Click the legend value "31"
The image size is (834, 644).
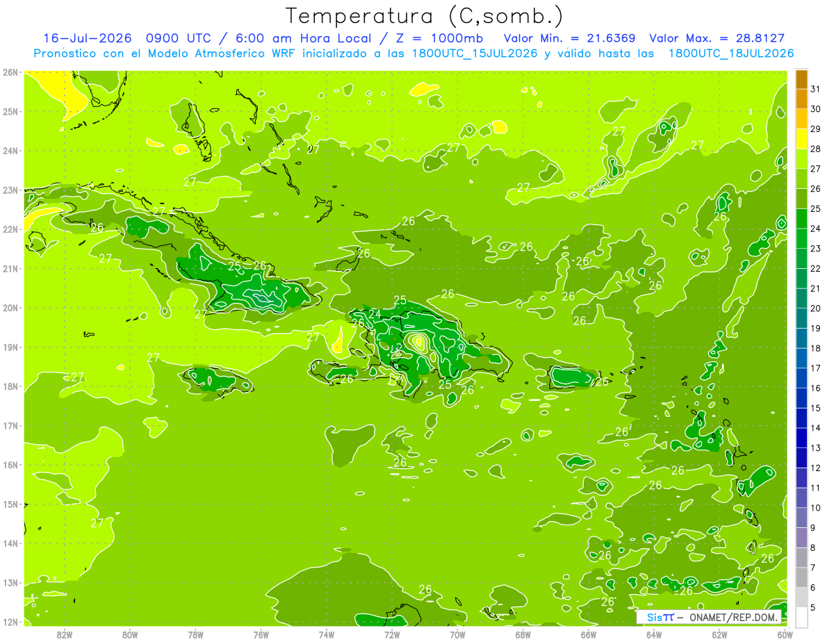(816, 88)
